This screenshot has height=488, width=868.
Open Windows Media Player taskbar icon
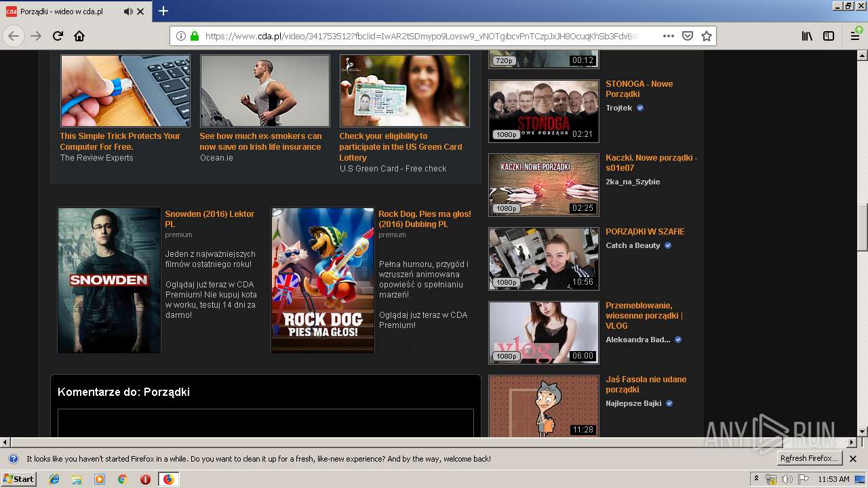tap(100, 479)
